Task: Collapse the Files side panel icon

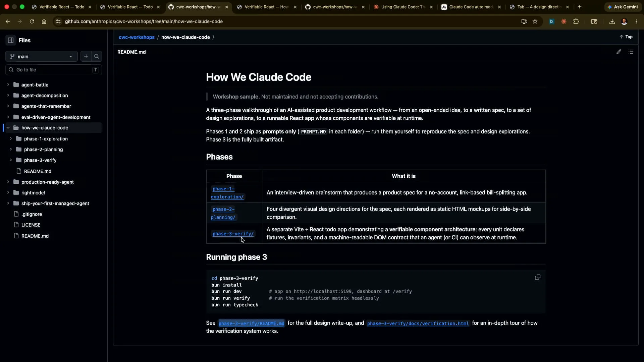Action: coord(11,40)
